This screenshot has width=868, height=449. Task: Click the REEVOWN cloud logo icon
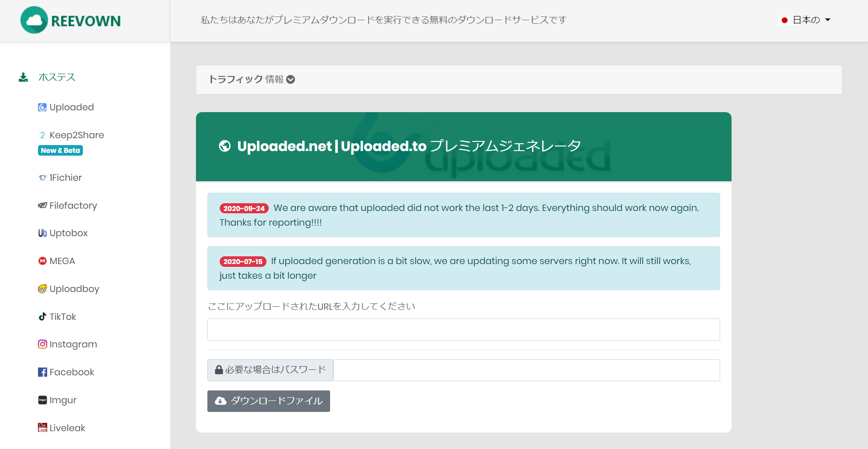[34, 20]
